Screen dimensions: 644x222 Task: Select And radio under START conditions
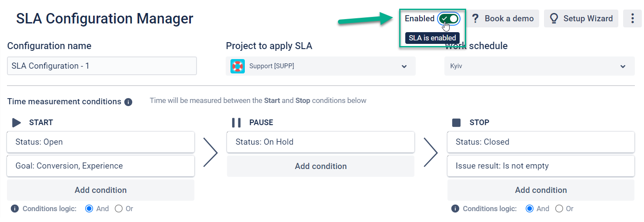pos(90,209)
